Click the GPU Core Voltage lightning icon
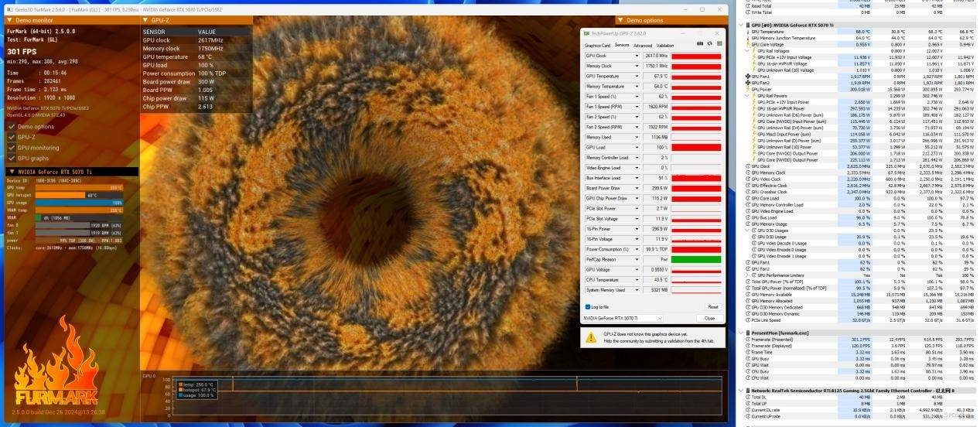This screenshot has width=980, height=427. (748, 44)
